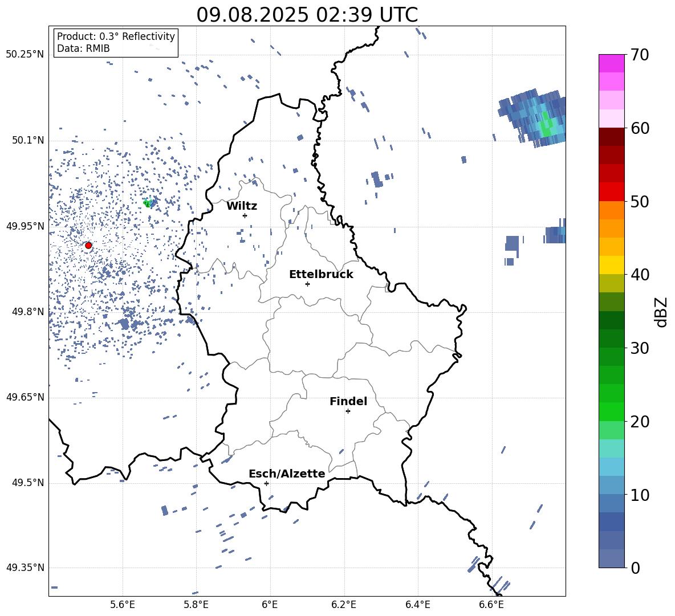Click the Ettelbruck city label

321,275
